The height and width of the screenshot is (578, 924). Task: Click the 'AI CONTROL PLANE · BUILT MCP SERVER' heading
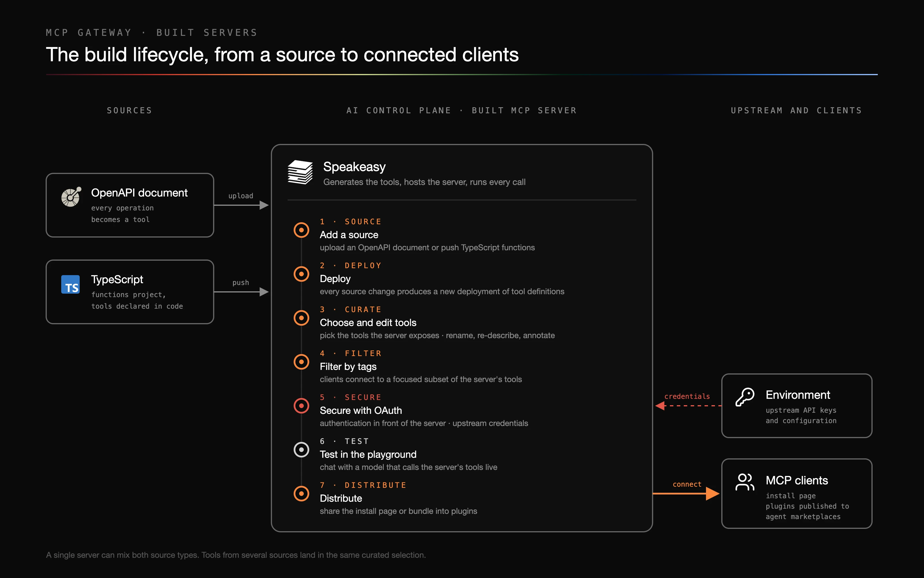[462, 110]
